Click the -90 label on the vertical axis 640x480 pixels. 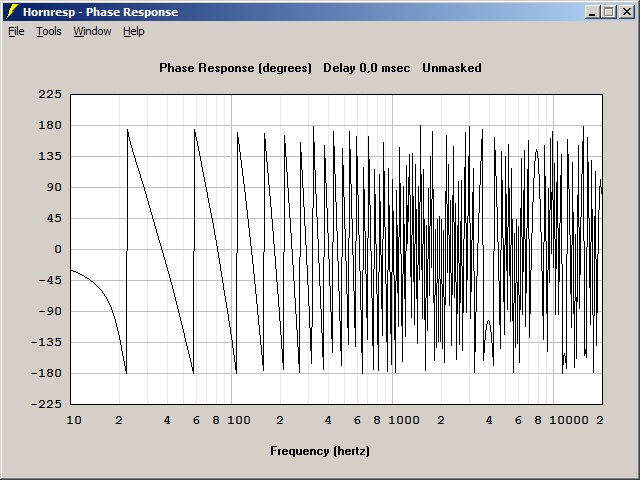[x=50, y=311]
